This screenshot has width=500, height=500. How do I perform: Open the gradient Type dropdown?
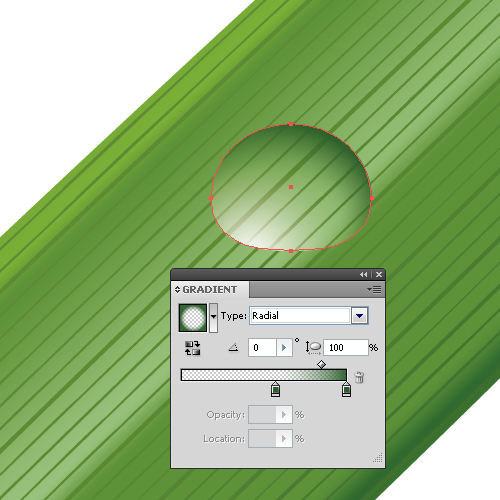(360, 315)
